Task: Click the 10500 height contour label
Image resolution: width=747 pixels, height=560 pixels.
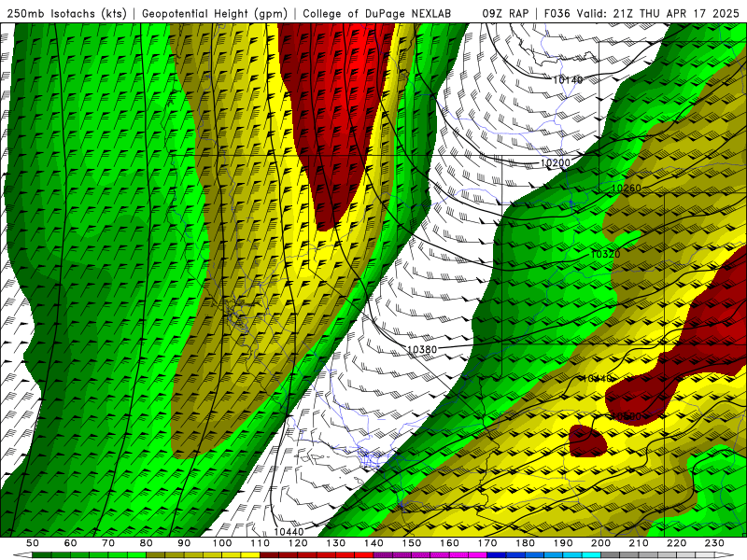Action: 626,416
